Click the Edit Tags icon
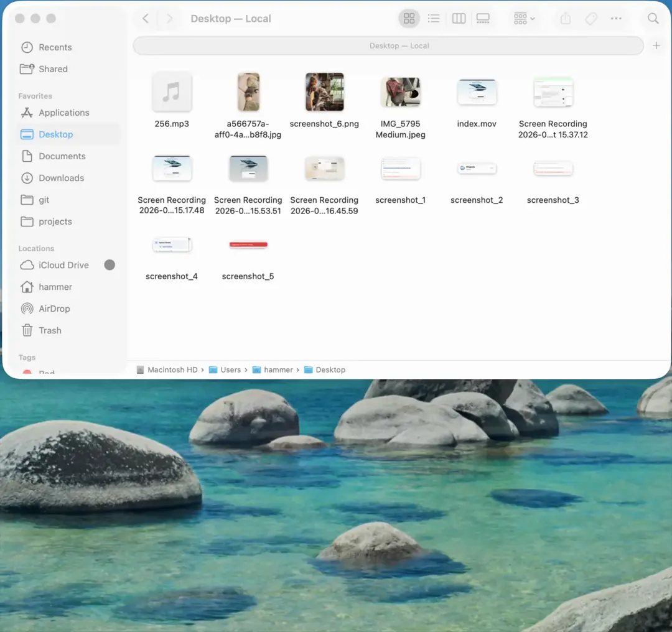The width and height of the screenshot is (672, 632). (591, 19)
